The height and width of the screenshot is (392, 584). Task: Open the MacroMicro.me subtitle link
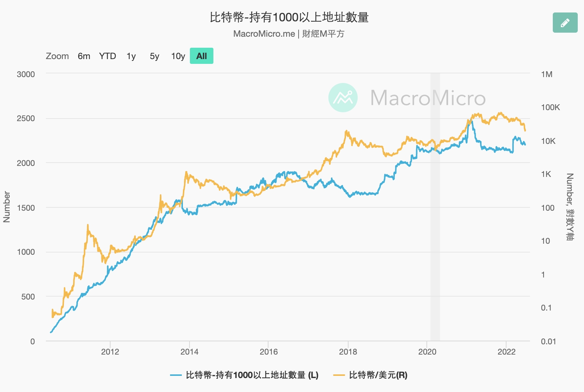click(264, 34)
